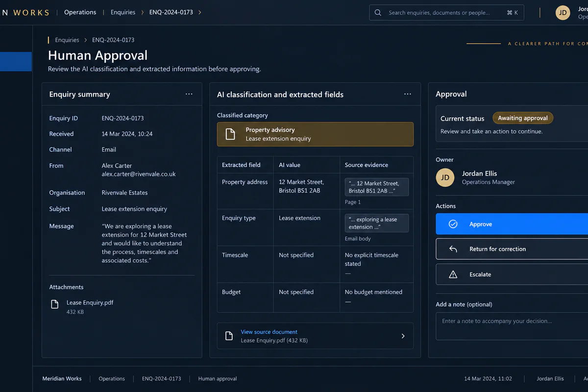Click alex.carter@rivenvale.co.uk email address

[x=139, y=174]
